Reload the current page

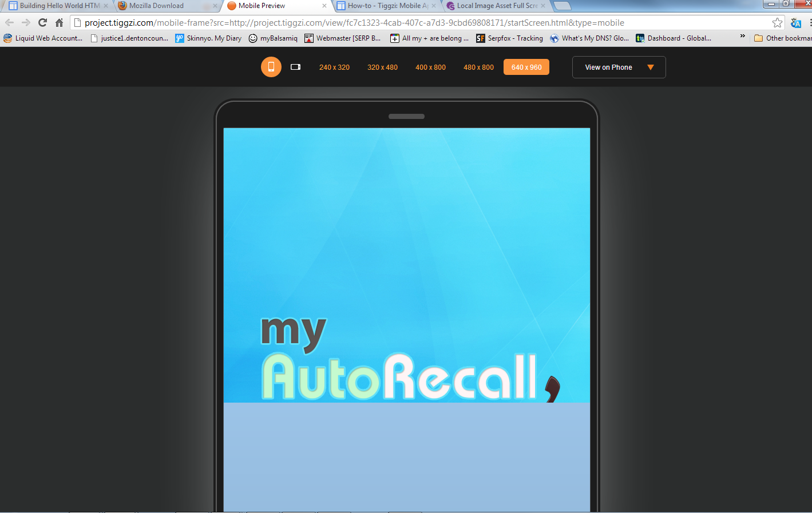(x=42, y=23)
